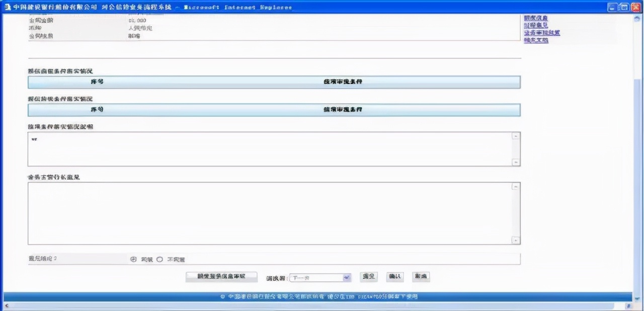The width and height of the screenshot is (644, 311).
Task: Click down arrow of the large text area scrollbar
Action: (x=516, y=241)
